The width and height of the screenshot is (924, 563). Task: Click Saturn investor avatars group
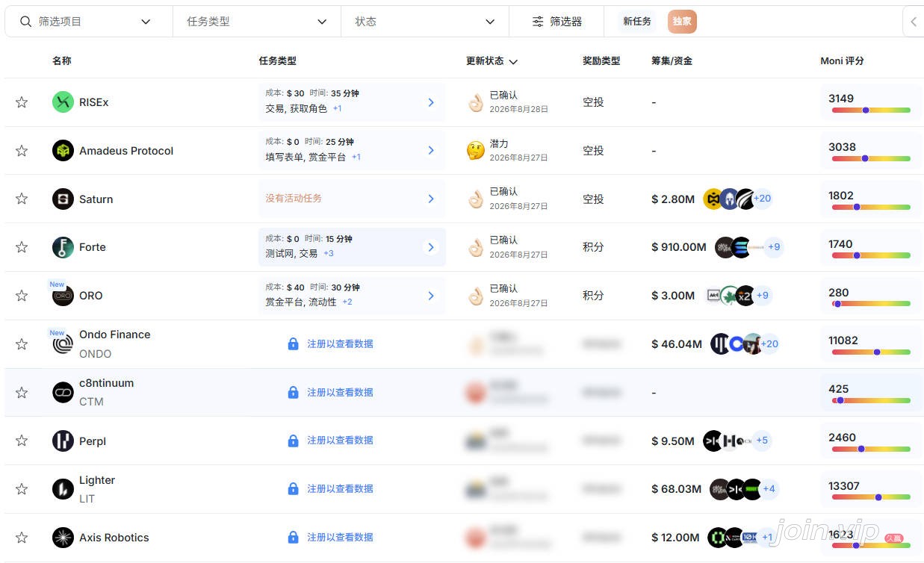pos(738,199)
